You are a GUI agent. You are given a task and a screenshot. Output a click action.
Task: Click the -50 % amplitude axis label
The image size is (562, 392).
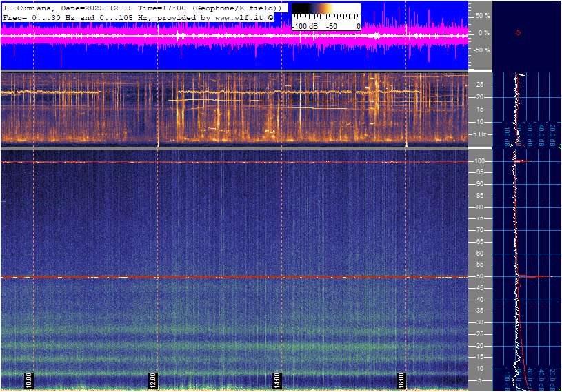click(x=482, y=50)
